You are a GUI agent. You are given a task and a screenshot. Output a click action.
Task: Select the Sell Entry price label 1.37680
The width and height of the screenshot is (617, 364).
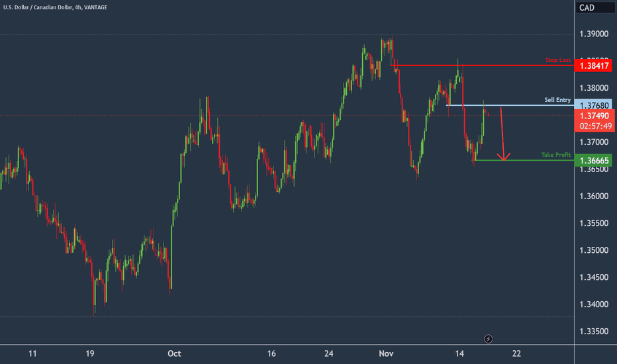[593, 105]
